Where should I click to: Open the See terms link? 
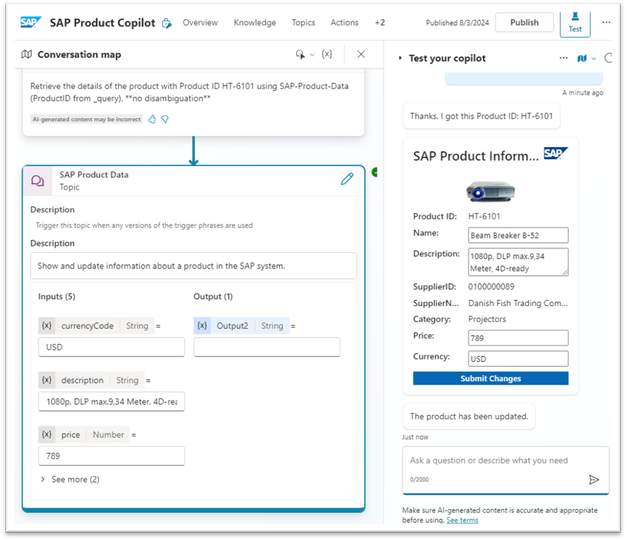point(462,520)
